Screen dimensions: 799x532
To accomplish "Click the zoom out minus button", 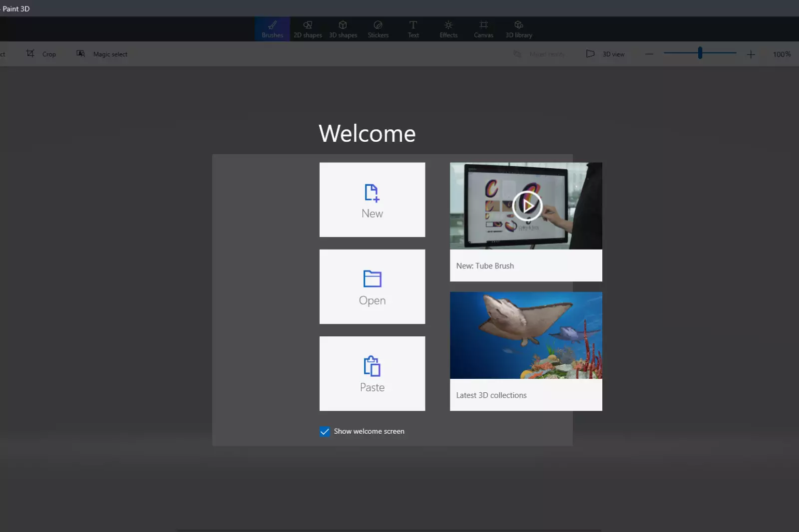I will pyautogui.click(x=649, y=54).
